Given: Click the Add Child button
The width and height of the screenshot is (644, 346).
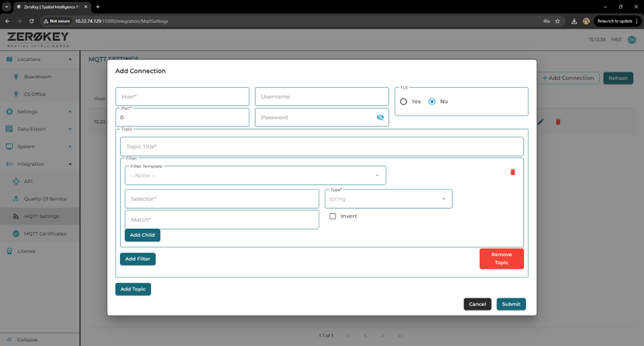Looking at the screenshot, I should [142, 235].
